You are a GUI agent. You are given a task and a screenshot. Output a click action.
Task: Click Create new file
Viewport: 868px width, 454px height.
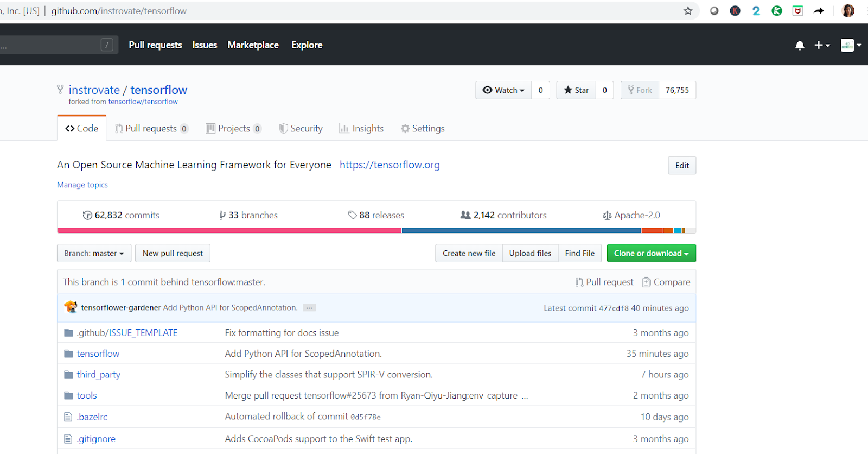469,253
